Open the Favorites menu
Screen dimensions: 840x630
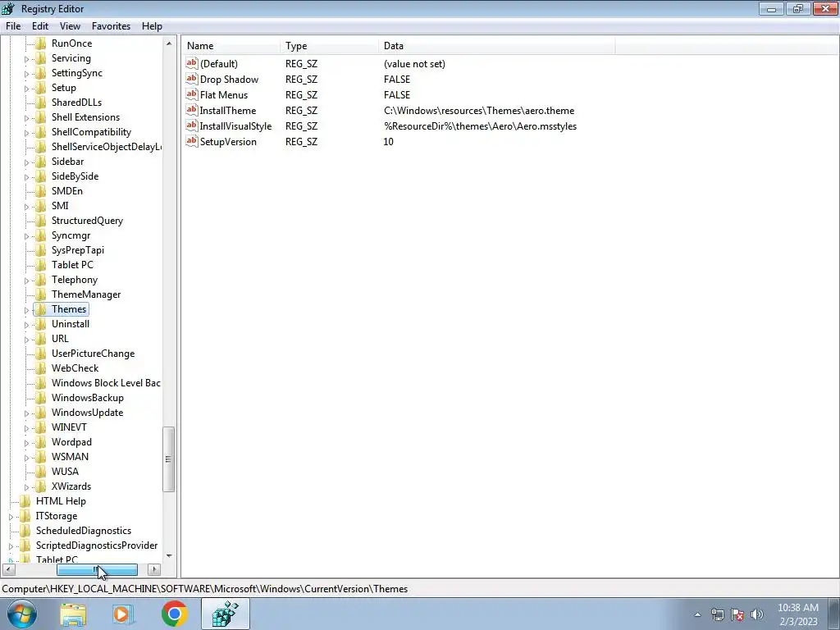pyautogui.click(x=111, y=25)
